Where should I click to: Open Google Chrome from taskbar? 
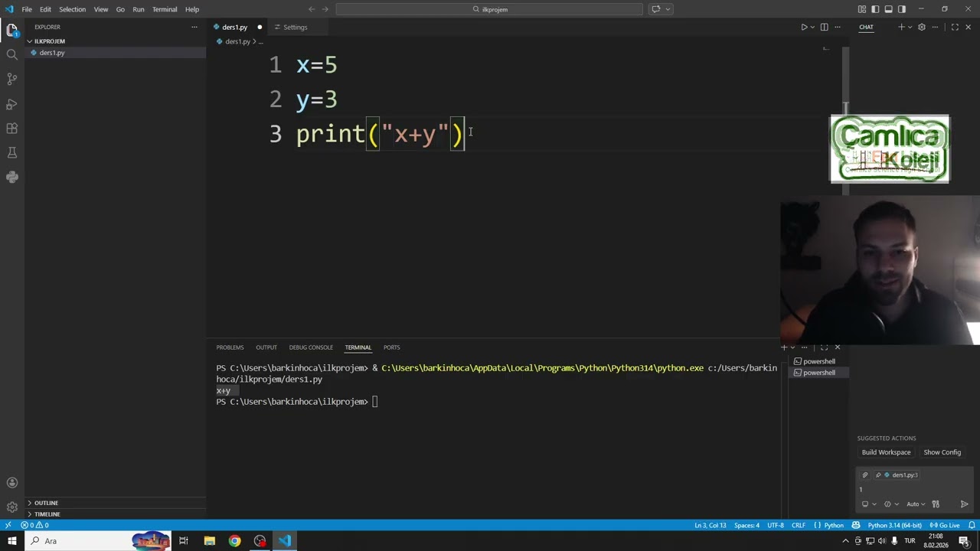pos(234,541)
